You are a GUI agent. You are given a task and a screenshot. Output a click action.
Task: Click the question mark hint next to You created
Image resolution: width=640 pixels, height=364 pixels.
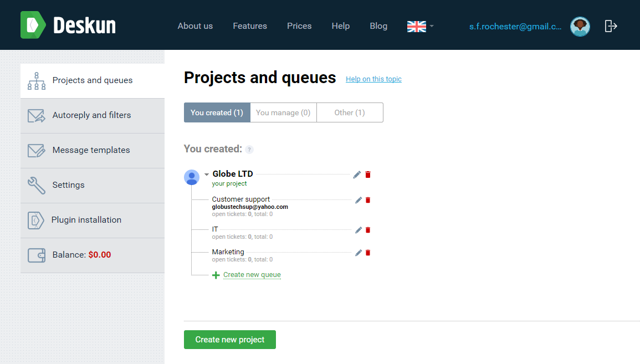point(249,150)
